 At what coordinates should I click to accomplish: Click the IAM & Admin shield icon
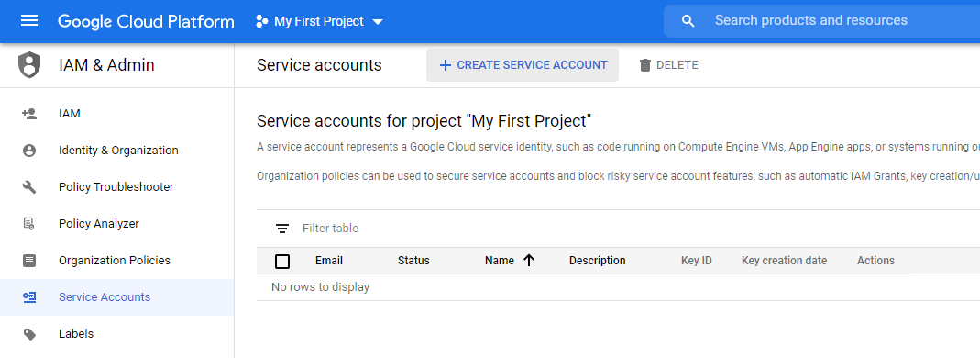pos(29,65)
